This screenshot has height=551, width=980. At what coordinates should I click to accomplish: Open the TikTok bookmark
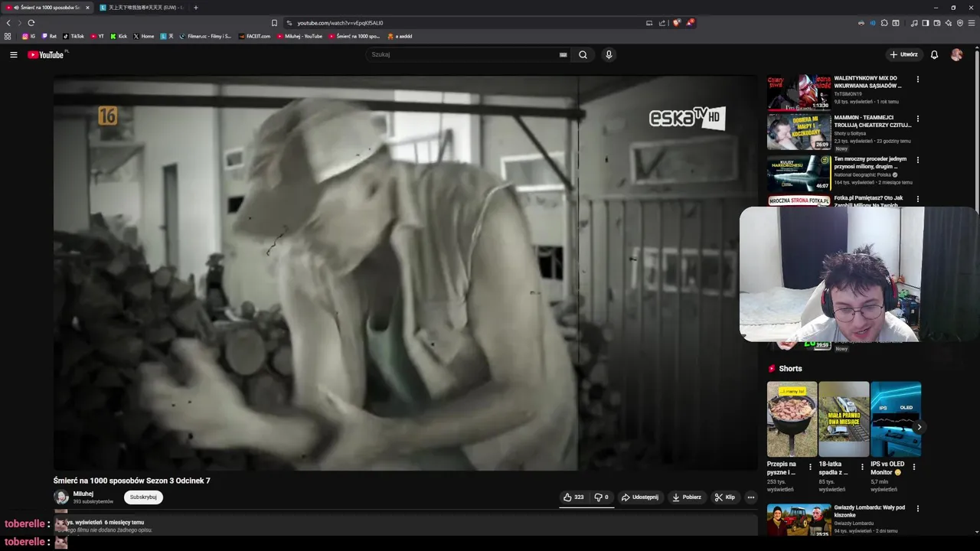(x=73, y=36)
